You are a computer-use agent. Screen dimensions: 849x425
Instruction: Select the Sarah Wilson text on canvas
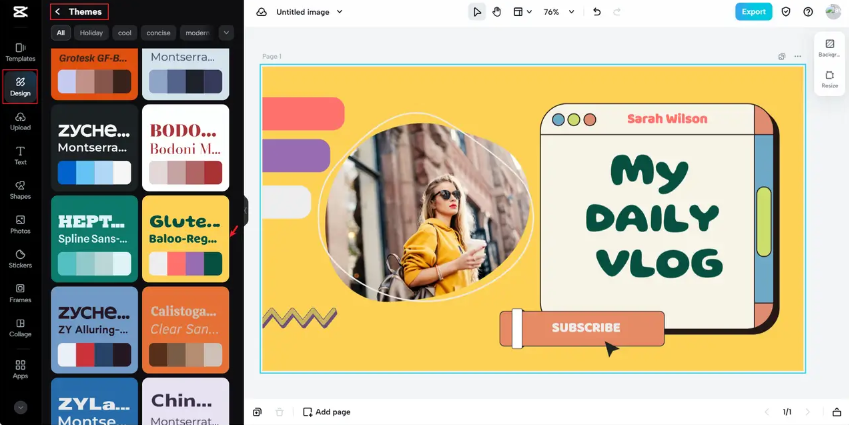click(667, 119)
